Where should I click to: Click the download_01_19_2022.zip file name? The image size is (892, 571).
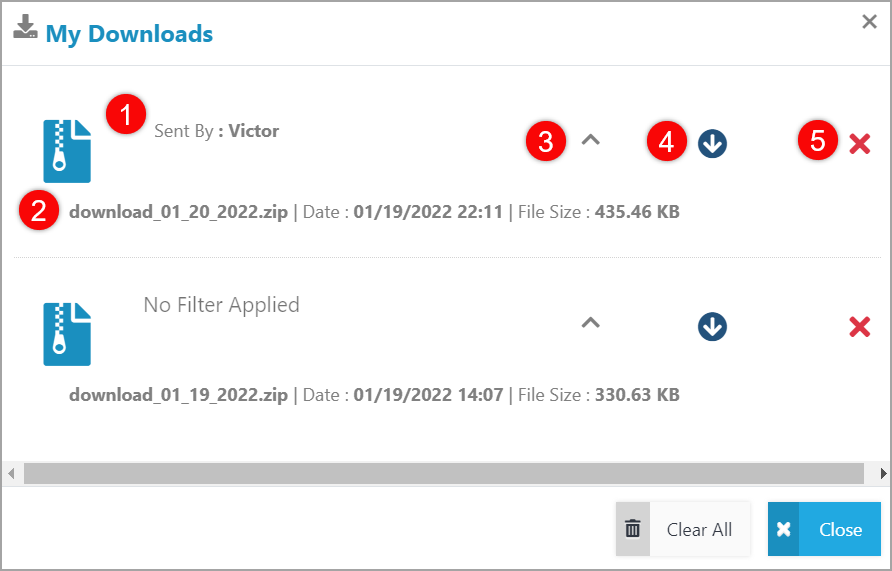[178, 394]
